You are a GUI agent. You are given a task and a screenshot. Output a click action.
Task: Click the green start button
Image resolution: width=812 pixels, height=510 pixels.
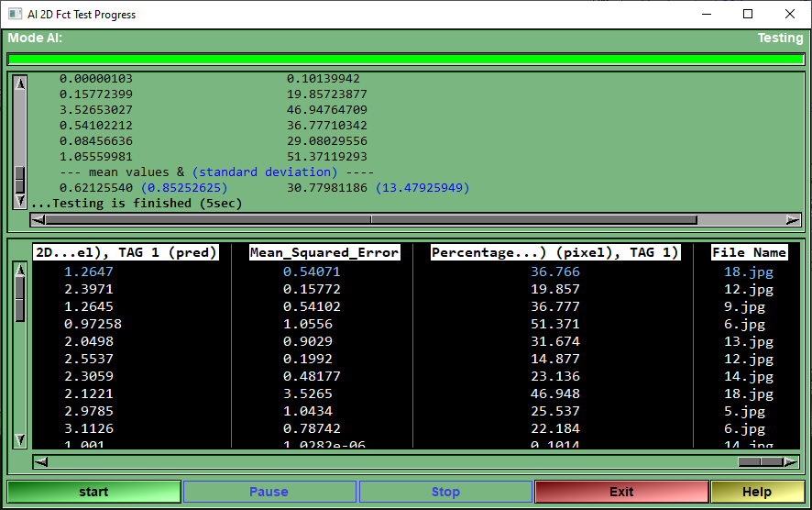point(93,492)
